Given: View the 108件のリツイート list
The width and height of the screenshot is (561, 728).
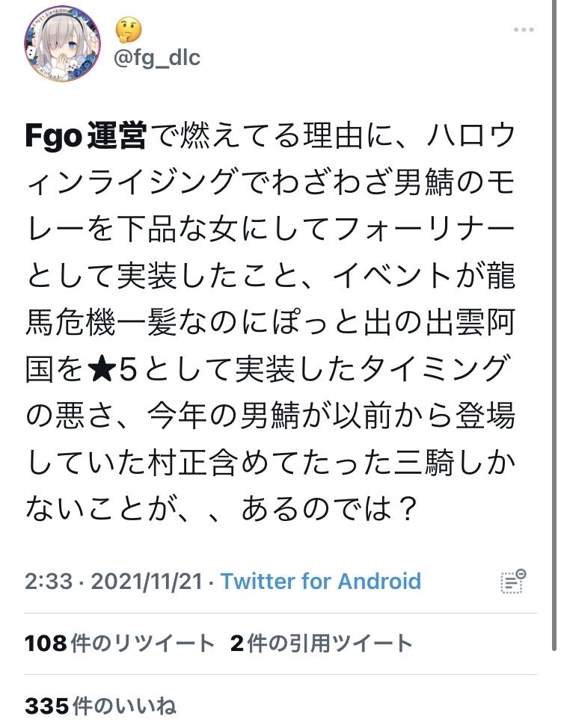Looking at the screenshot, I should 120,644.
